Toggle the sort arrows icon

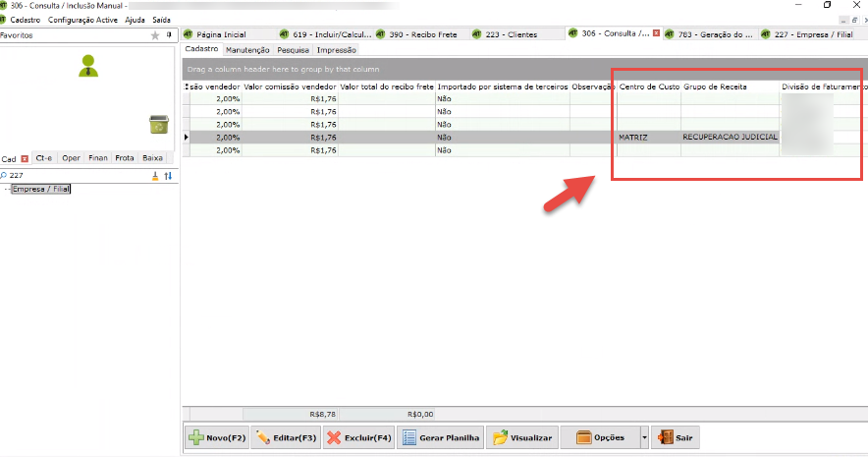tap(168, 175)
